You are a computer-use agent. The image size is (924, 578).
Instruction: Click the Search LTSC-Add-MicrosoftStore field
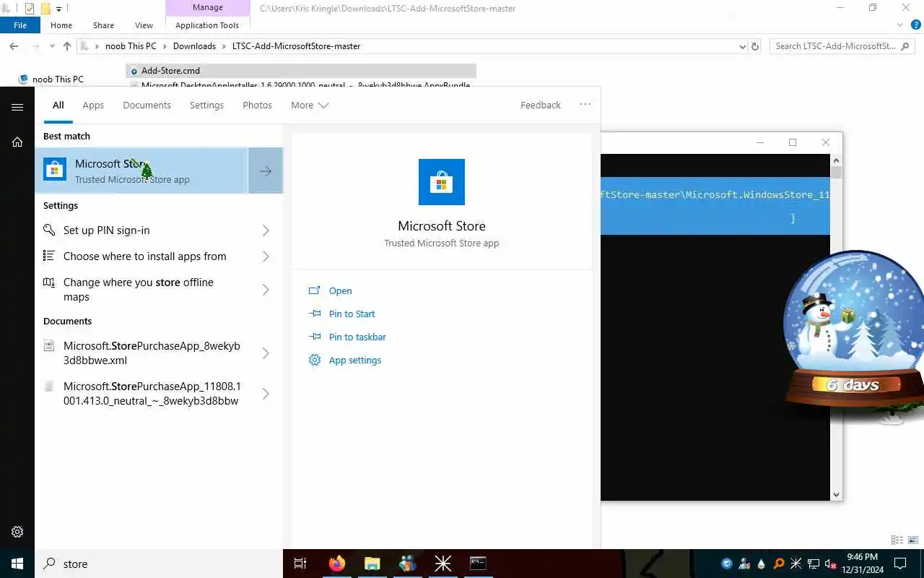(x=842, y=46)
